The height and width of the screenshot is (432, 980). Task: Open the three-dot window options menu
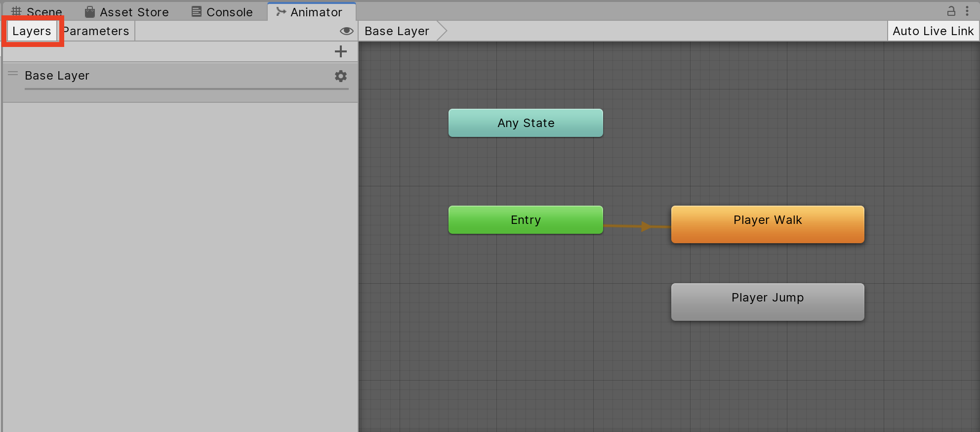[x=967, y=11]
